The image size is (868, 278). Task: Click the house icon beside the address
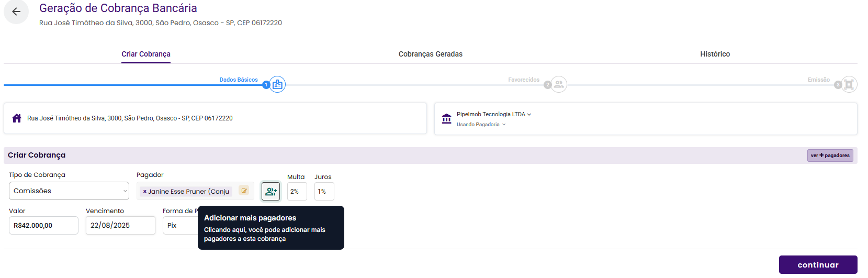[17, 118]
